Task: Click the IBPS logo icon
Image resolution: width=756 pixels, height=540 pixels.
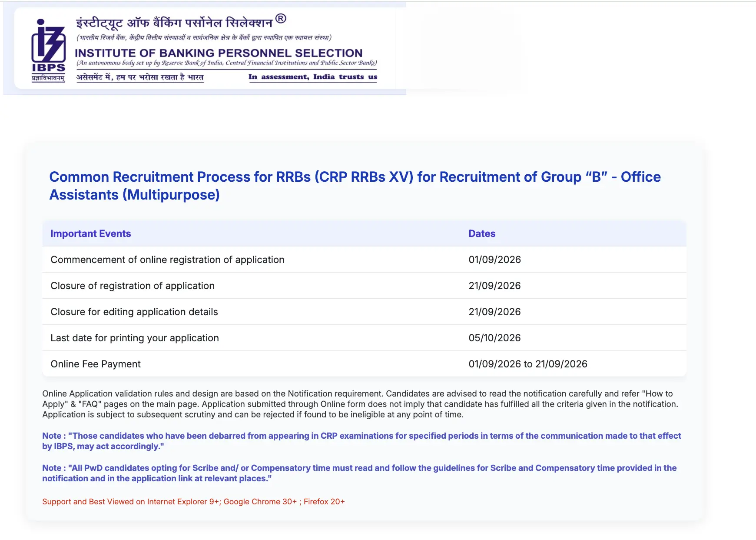Action: click(x=48, y=50)
